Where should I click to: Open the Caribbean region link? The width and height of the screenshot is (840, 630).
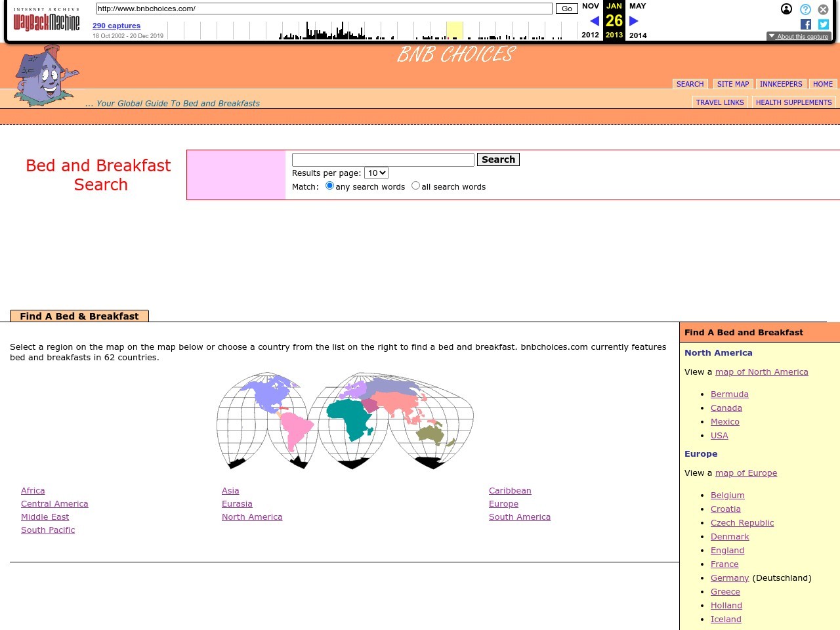tap(510, 491)
